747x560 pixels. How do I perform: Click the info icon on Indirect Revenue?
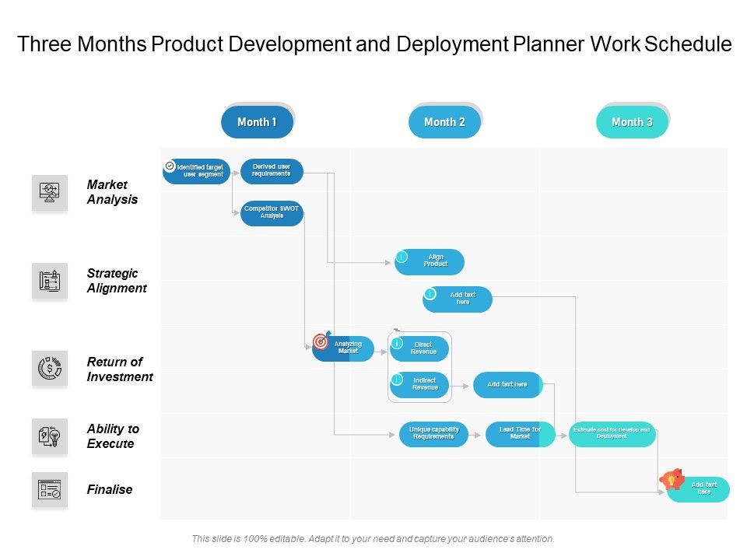(396, 380)
